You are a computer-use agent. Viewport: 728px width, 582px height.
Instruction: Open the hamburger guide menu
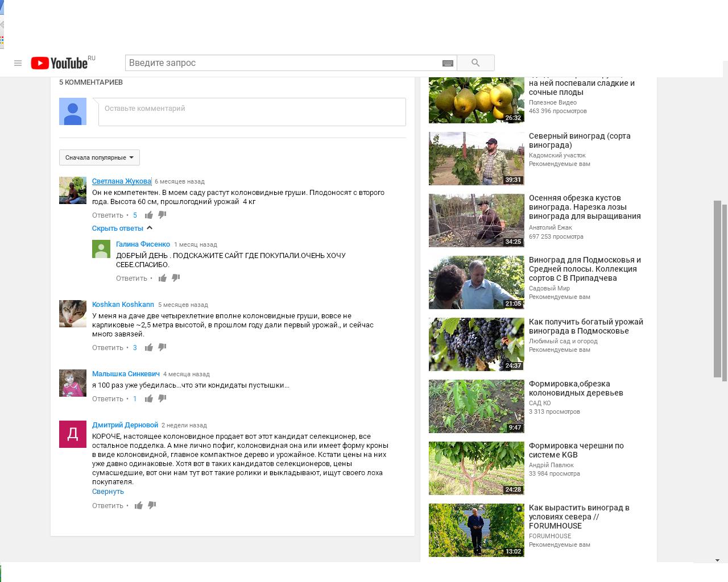(x=18, y=63)
